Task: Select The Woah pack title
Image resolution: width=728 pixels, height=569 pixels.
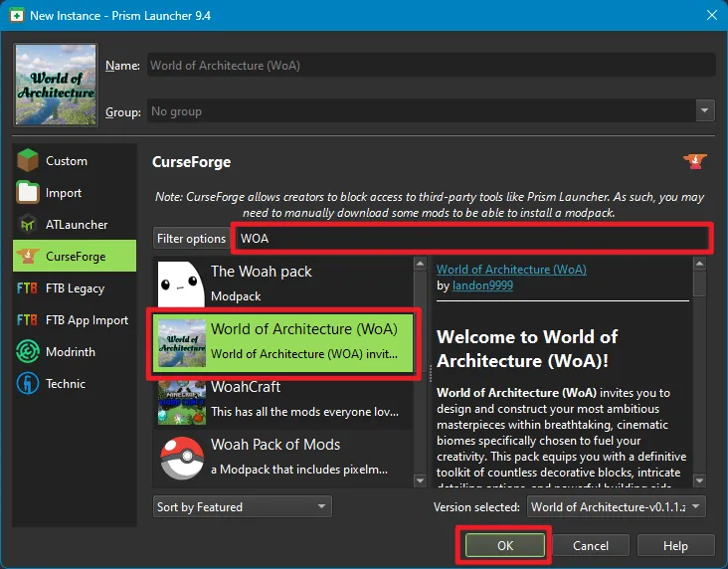Action: [x=262, y=272]
